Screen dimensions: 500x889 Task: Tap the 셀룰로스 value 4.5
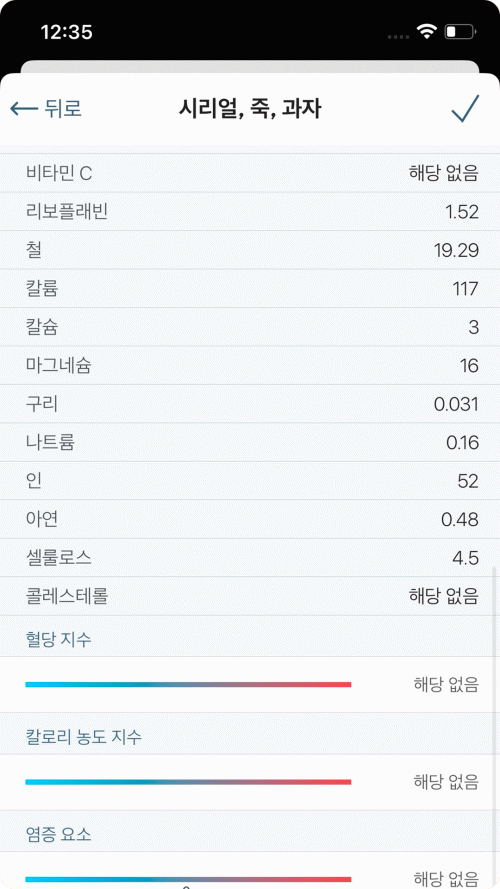pos(465,558)
